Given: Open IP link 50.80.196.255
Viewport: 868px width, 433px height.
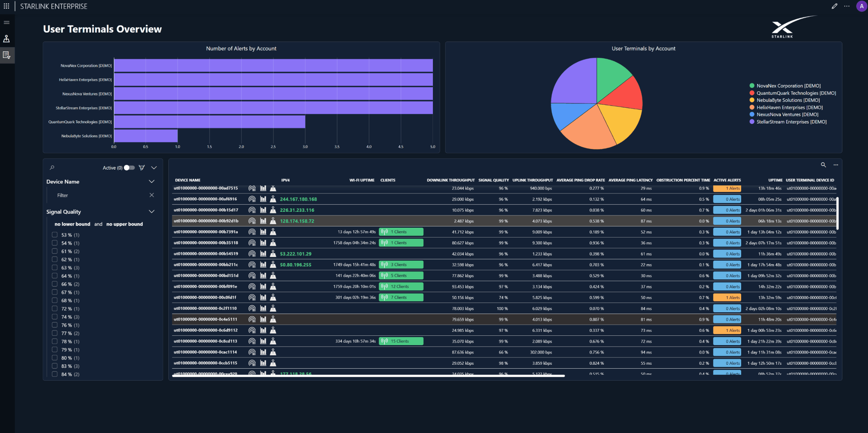Looking at the screenshot, I should click(x=296, y=265).
